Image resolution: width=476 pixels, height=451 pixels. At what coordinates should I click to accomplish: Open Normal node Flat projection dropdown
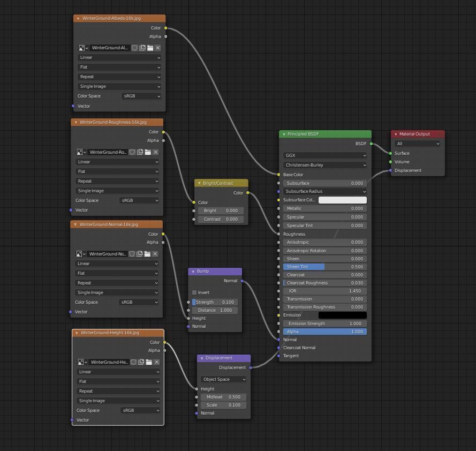tap(117, 273)
